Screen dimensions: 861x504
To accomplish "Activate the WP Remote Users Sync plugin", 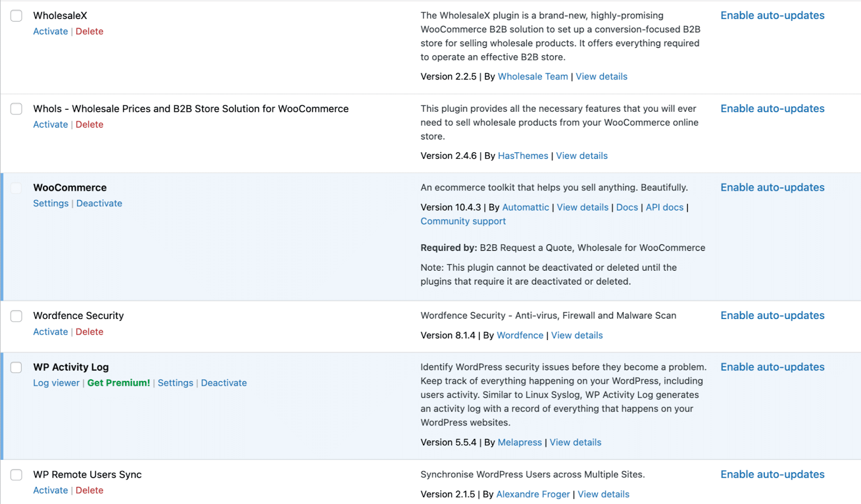I will pos(51,490).
